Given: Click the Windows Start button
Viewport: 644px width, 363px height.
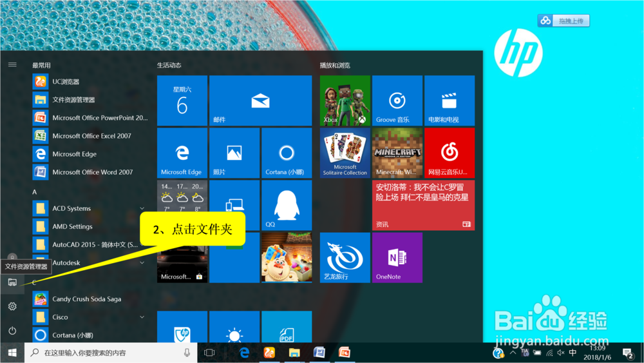Looking at the screenshot, I should 12,353.
